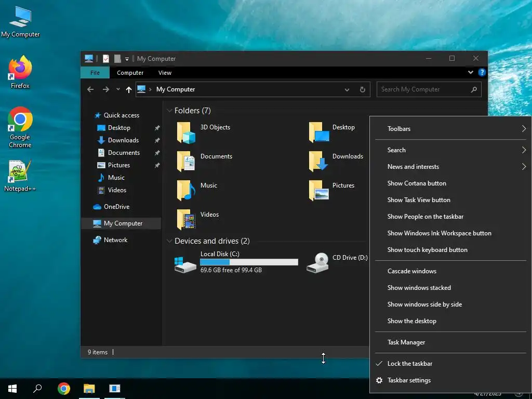Go back using the back arrow

pos(90,89)
